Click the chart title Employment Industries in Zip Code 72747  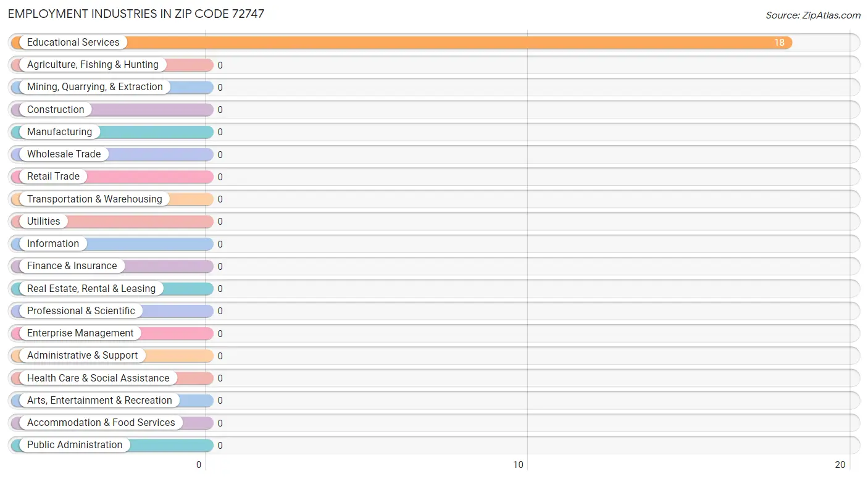[136, 14]
